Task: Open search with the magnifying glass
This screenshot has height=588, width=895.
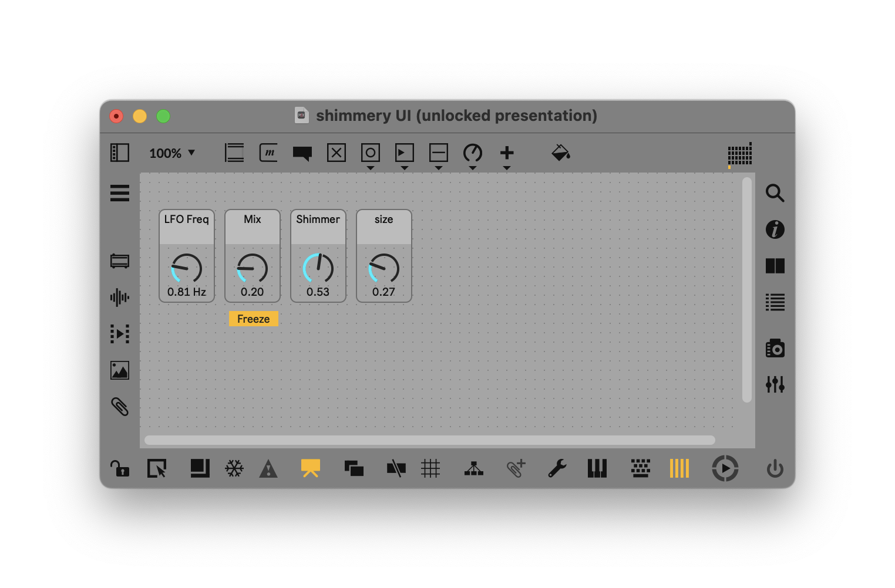Action: pos(775,193)
